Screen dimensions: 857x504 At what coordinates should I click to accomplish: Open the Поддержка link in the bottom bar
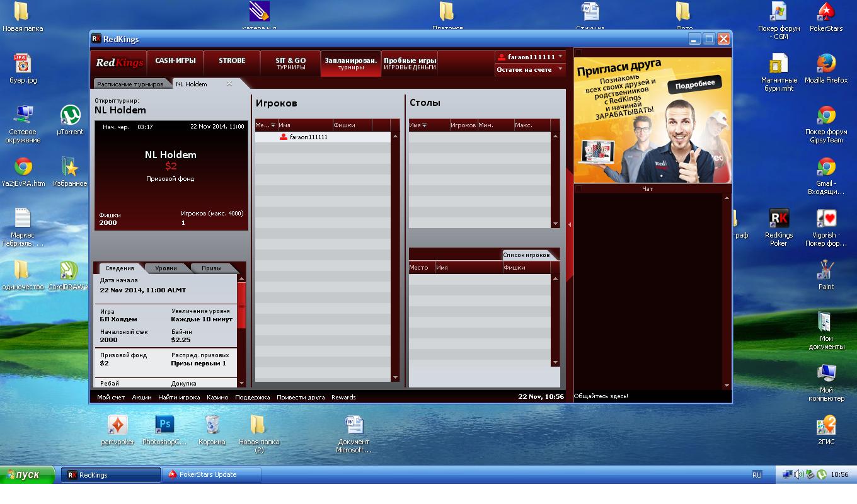(252, 398)
